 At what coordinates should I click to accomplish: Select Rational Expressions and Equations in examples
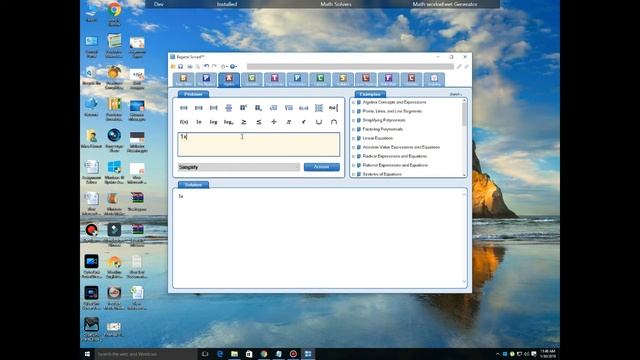395,165
